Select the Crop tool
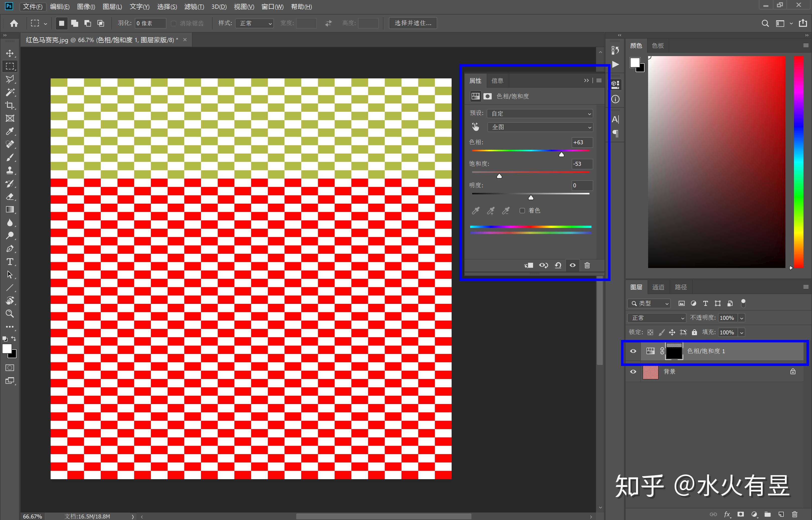This screenshot has height=520, width=812. pos(10,105)
